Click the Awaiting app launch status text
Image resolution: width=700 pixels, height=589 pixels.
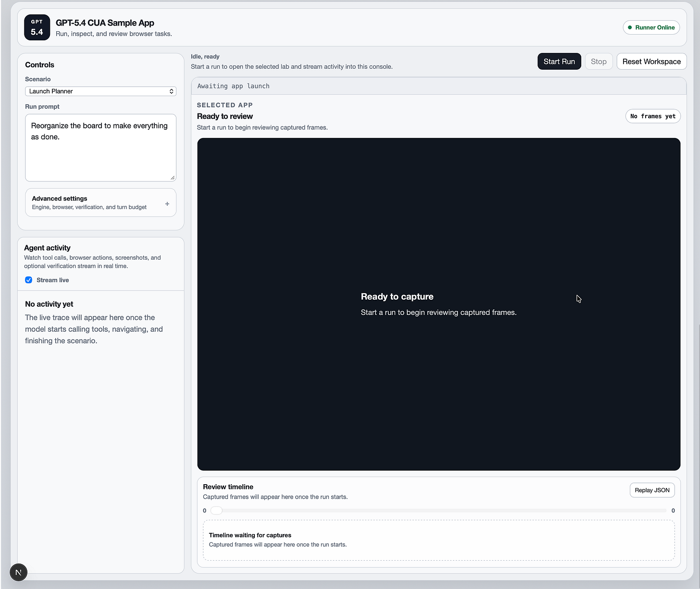point(233,86)
